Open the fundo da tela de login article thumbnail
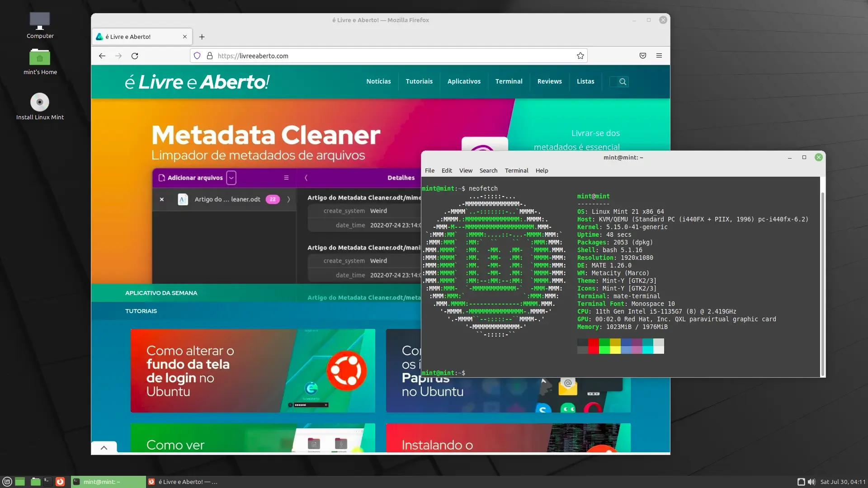This screenshot has height=488, width=868. point(253,371)
